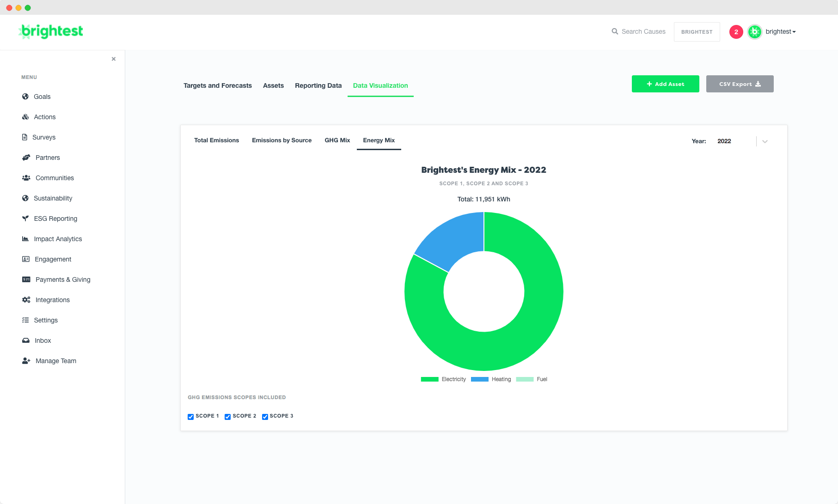Open Settings in the sidebar

[x=46, y=320]
